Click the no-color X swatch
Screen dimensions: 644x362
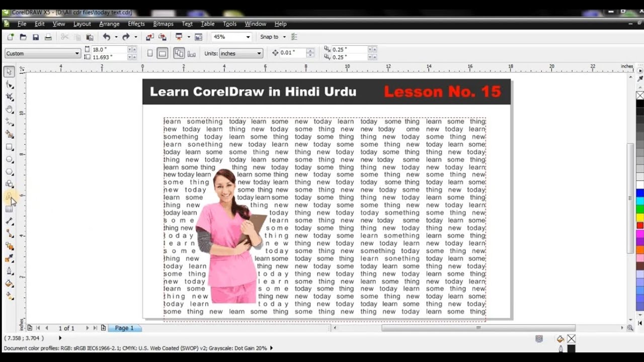tap(640, 96)
